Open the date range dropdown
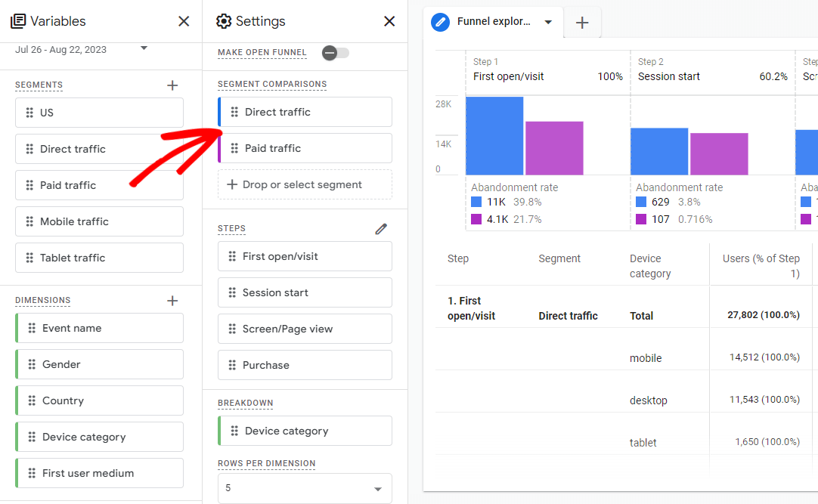Viewport: 818px width, 504px height. pos(144,50)
